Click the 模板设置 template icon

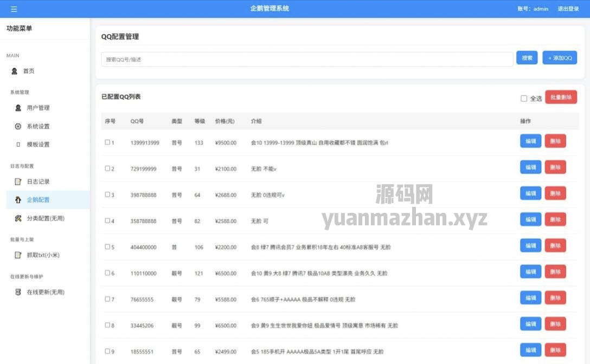pyautogui.click(x=18, y=145)
